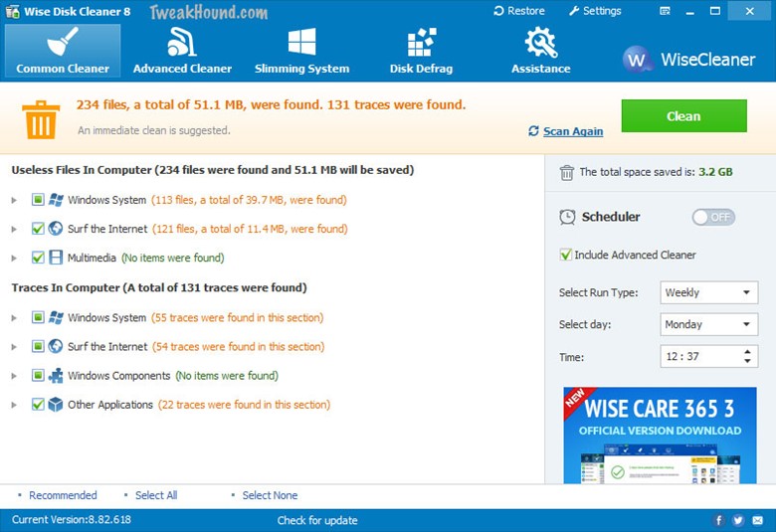Click the email icon in status bar
Viewport: 776px width, 532px height.
pyautogui.click(x=758, y=521)
